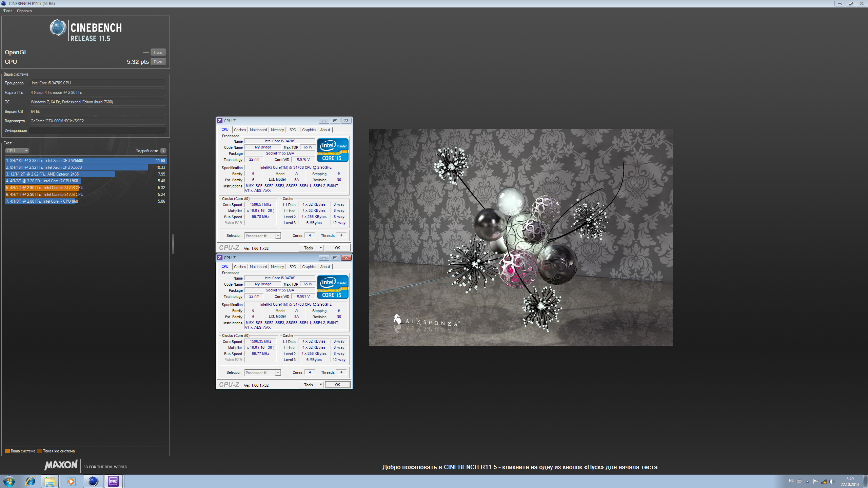Click the on-screen keyboard icon in the tray
868x488 pixels.
tap(799, 481)
